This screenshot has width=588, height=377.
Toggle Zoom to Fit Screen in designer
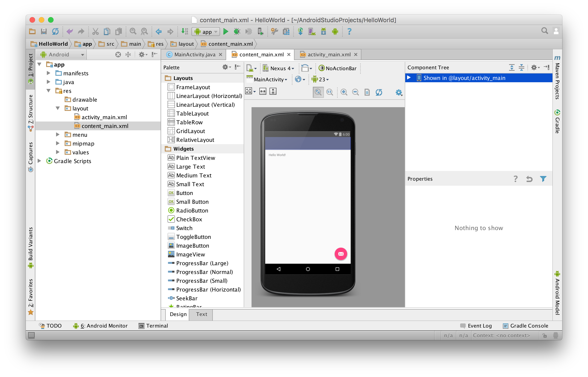318,92
